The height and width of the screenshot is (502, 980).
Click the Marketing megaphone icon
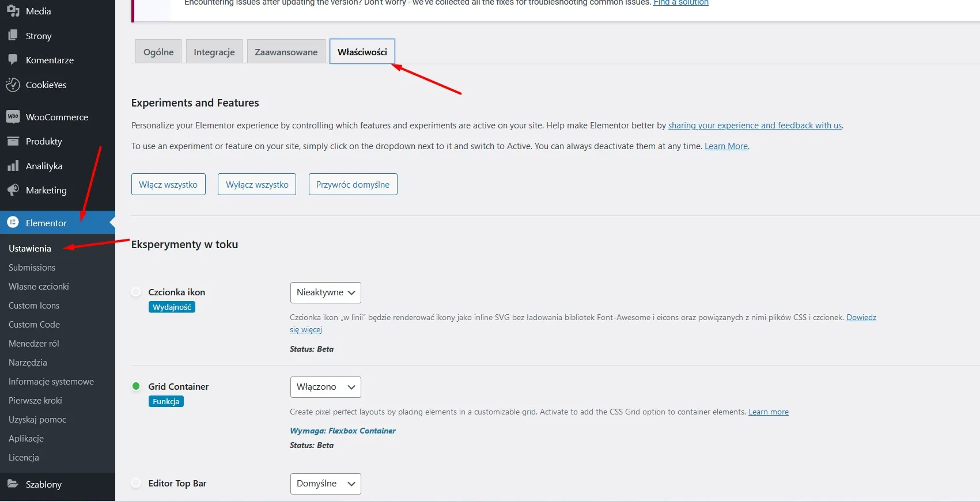(x=13, y=190)
